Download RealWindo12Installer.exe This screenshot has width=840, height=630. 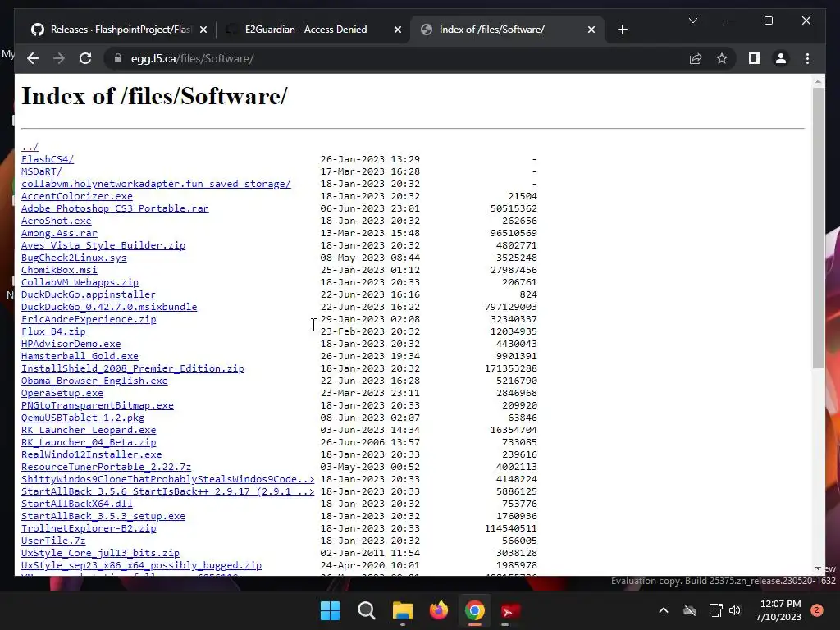pyautogui.click(x=92, y=454)
